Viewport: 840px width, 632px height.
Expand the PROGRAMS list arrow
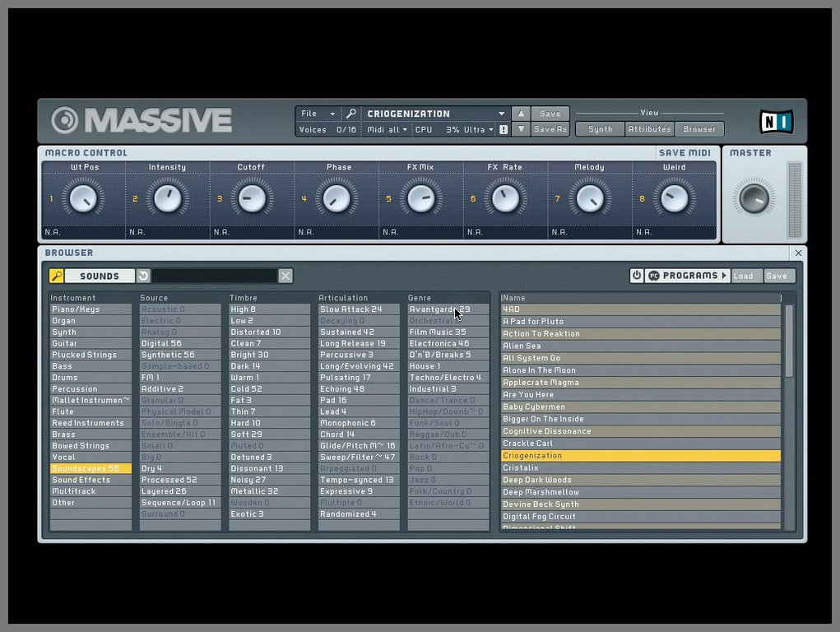pyautogui.click(x=724, y=276)
